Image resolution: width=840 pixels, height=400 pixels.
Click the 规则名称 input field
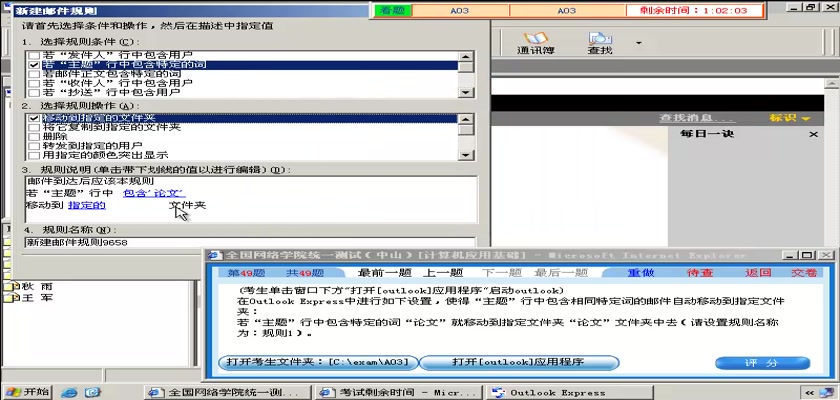pyautogui.click(x=250, y=243)
